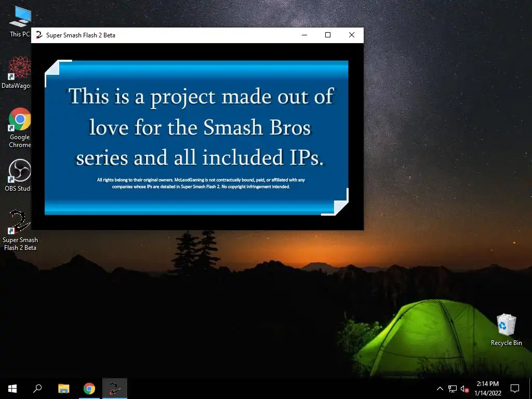The width and height of the screenshot is (532, 399).
Task: Close the Super Smash Flash 2 Beta window
Action: [352, 35]
